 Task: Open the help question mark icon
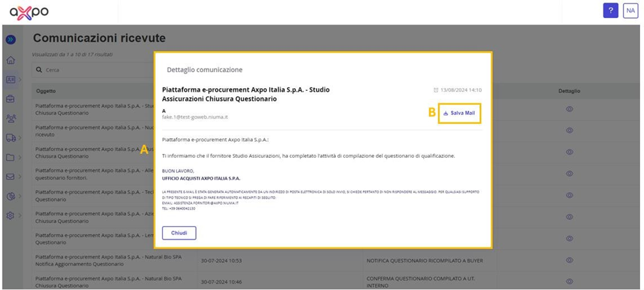(x=611, y=11)
